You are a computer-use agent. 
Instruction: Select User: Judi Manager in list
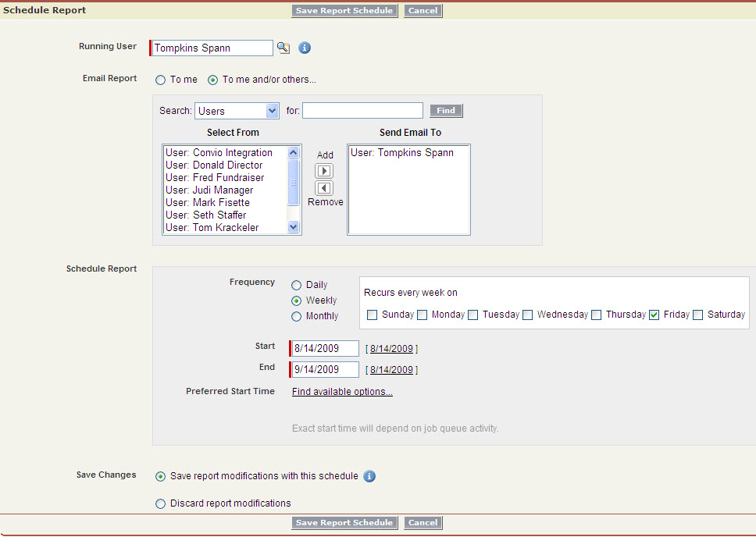[x=209, y=190]
